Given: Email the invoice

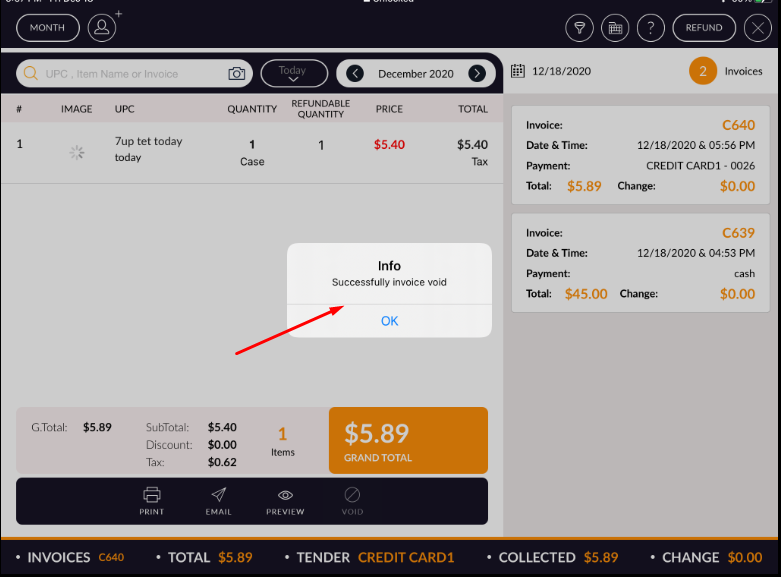Looking at the screenshot, I should pyautogui.click(x=218, y=501).
